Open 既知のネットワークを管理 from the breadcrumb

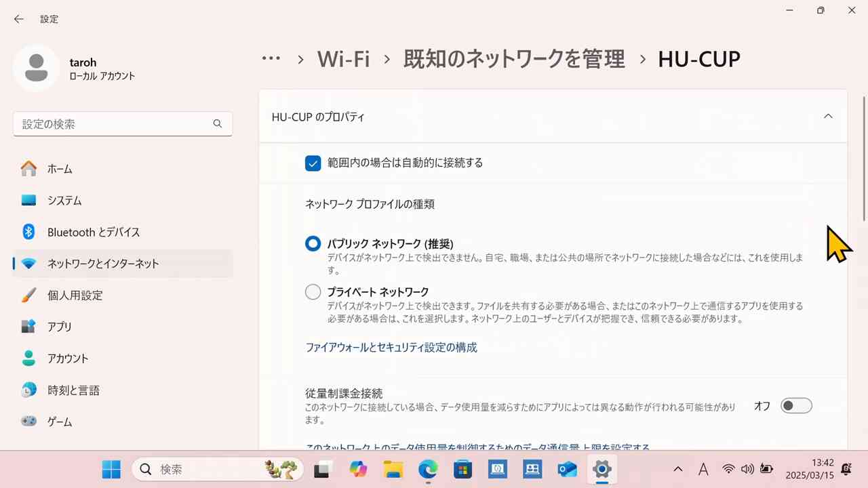pos(513,59)
